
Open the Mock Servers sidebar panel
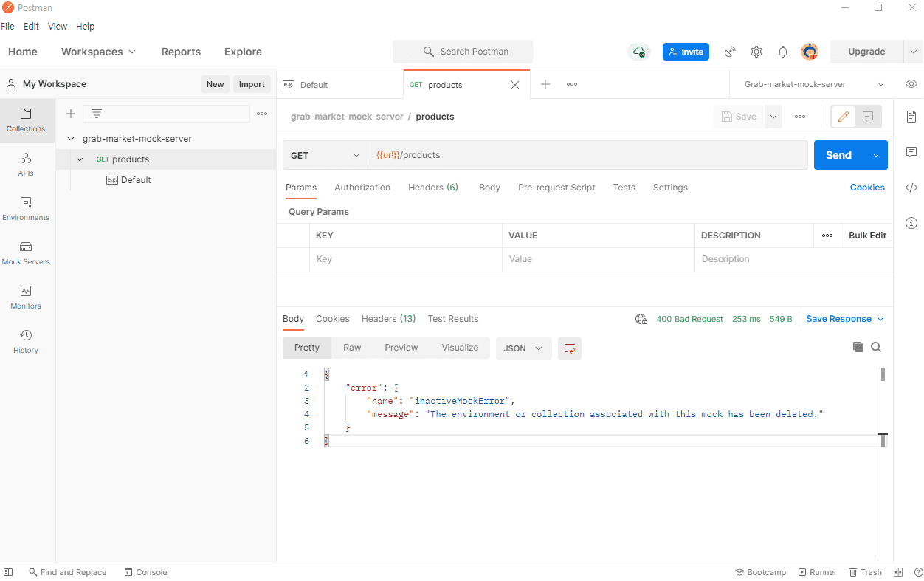26,252
